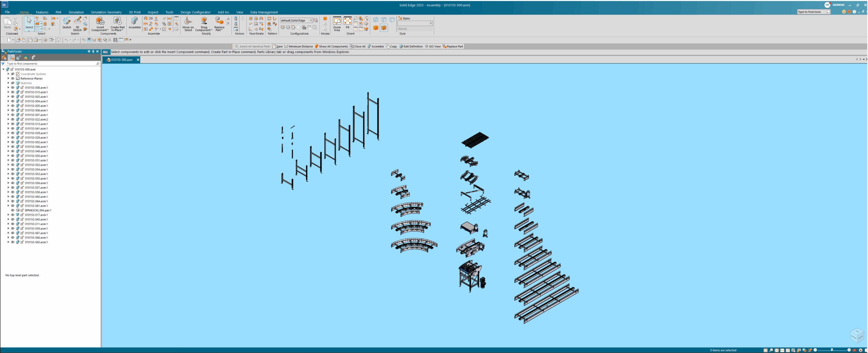
Task: Expand the 010153-515.asm:1 tree node
Action: pos(8,92)
